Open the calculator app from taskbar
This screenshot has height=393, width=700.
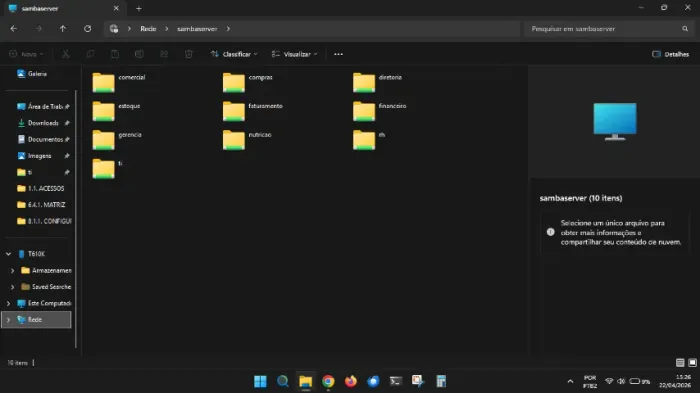tap(441, 381)
